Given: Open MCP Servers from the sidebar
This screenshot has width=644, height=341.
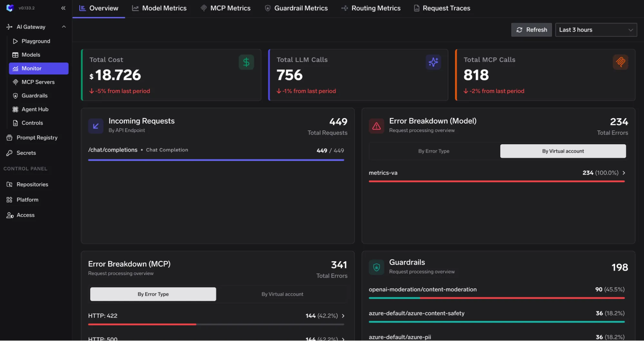Looking at the screenshot, I should (x=15, y=82).
